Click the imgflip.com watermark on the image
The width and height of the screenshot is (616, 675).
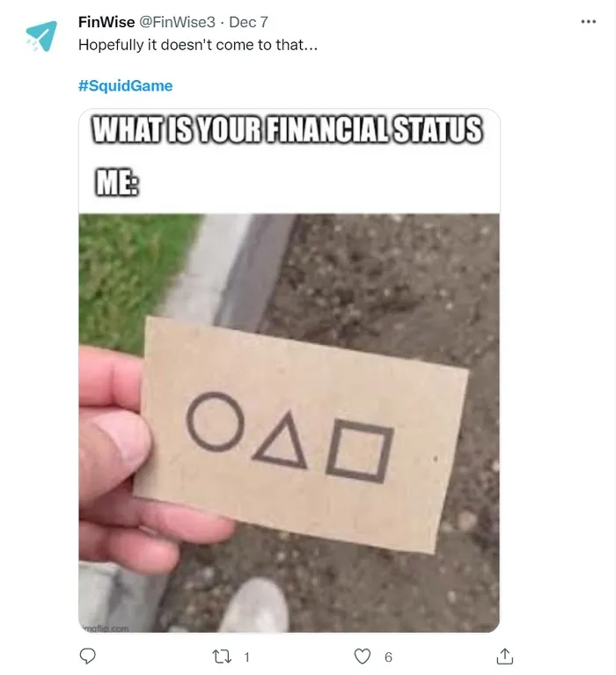[x=106, y=628]
